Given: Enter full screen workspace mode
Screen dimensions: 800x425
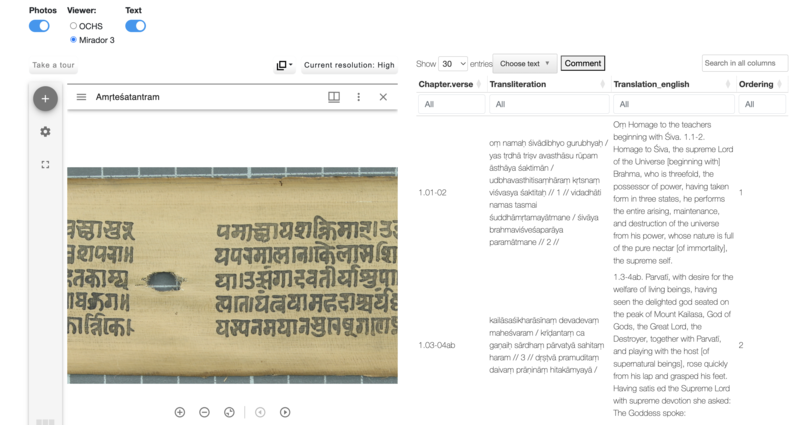Looking at the screenshot, I should coord(45,164).
